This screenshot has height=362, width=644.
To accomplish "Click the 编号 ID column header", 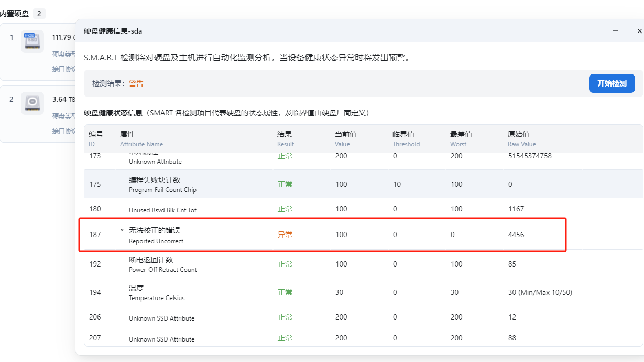I will pyautogui.click(x=96, y=139).
